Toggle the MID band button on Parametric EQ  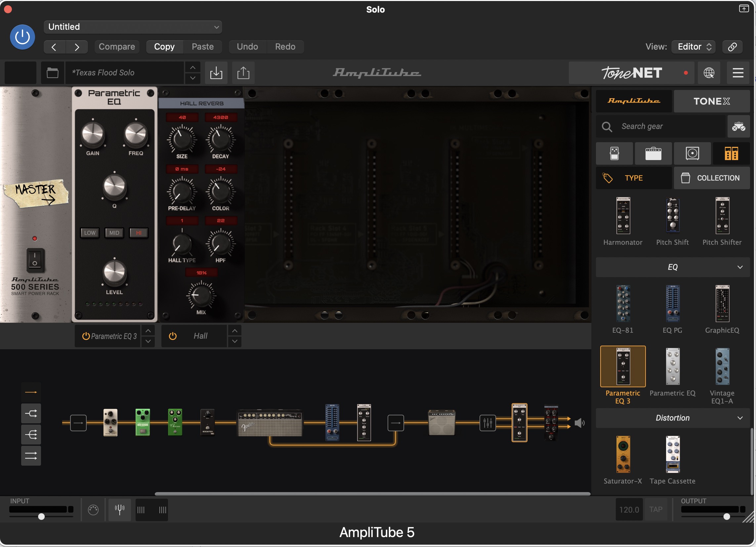click(114, 233)
